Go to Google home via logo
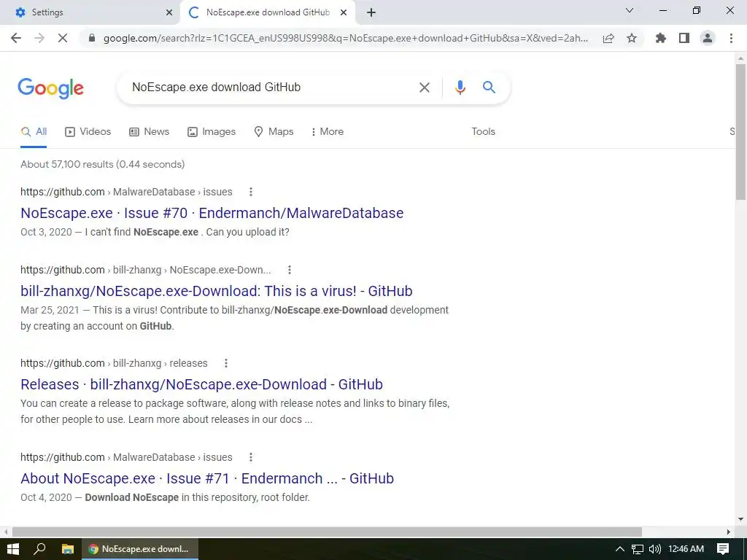The image size is (747, 560). [x=51, y=88]
